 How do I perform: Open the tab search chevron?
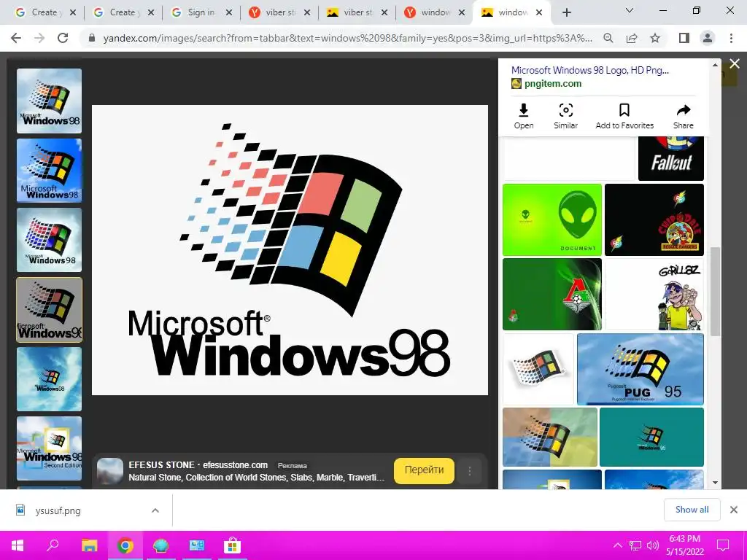coord(630,10)
